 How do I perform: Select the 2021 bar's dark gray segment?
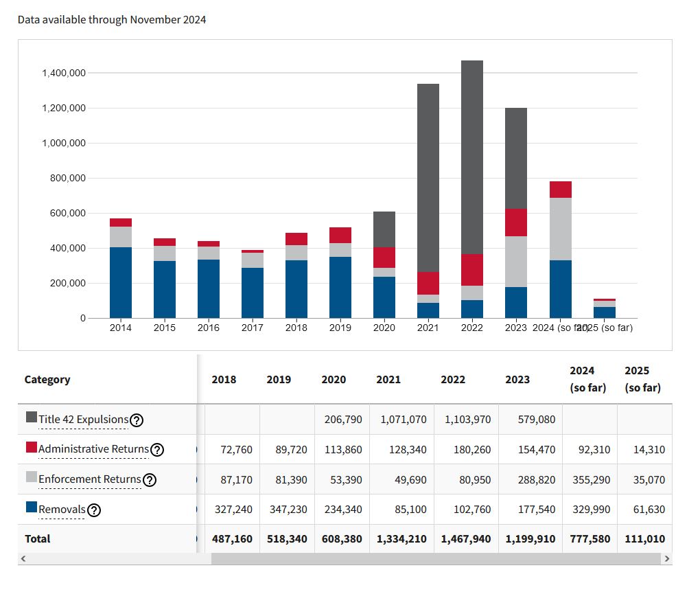point(428,178)
